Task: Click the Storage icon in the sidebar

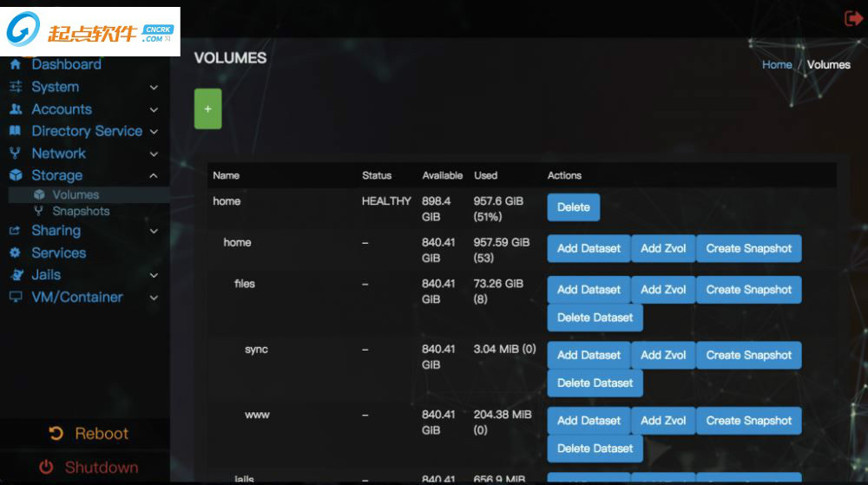Action: 15,175
